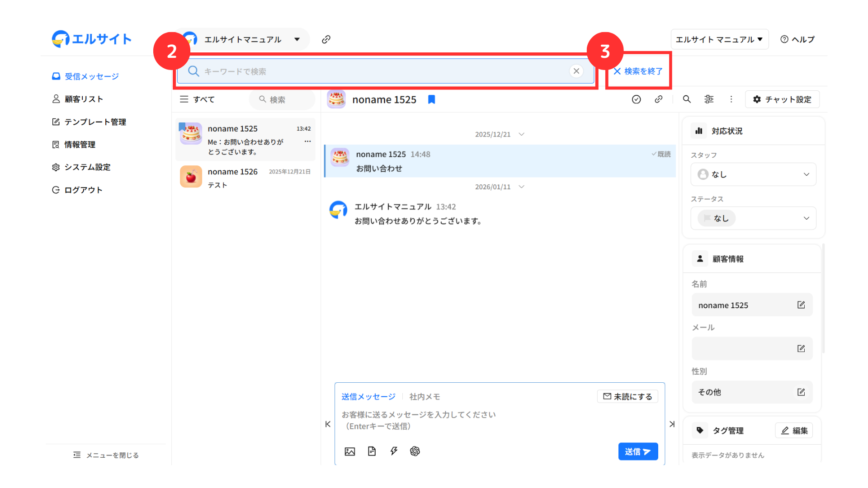Viewport: 868px width, 488px height.
Task: Open the three-dot more menu in chat header
Action: click(731, 99)
